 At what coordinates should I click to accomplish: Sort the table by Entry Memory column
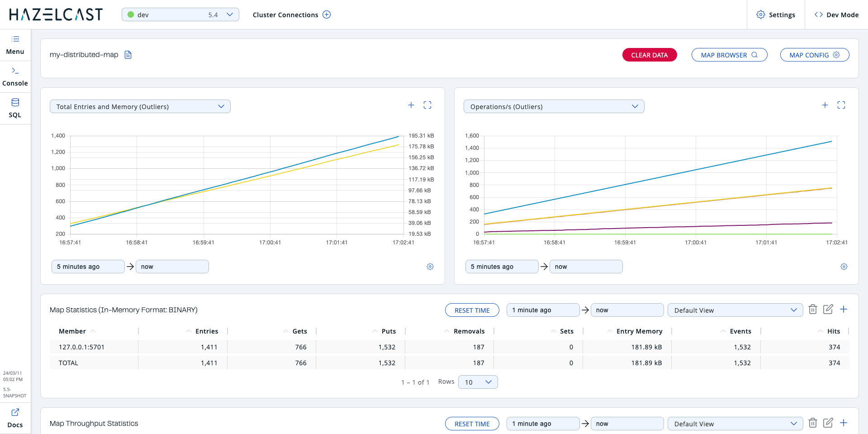point(639,331)
